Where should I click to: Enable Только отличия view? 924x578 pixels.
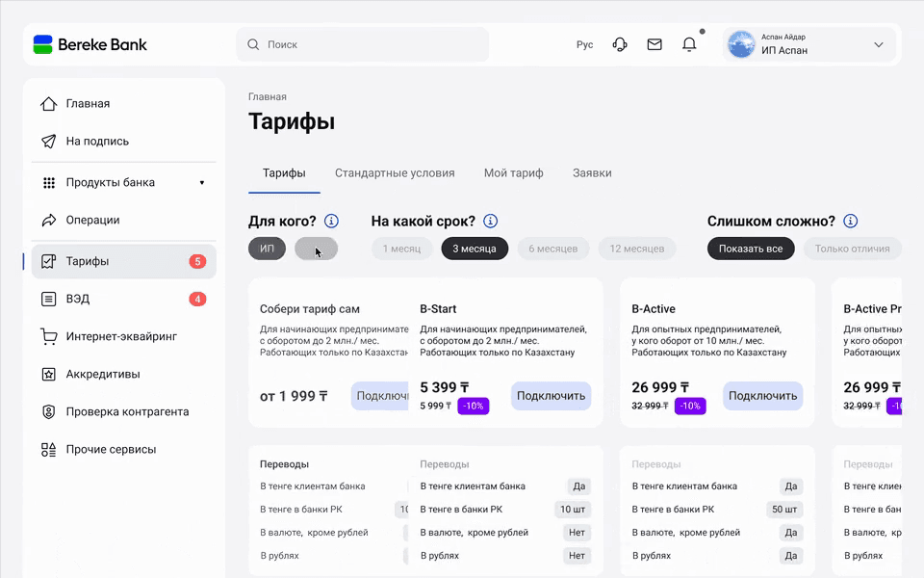852,249
